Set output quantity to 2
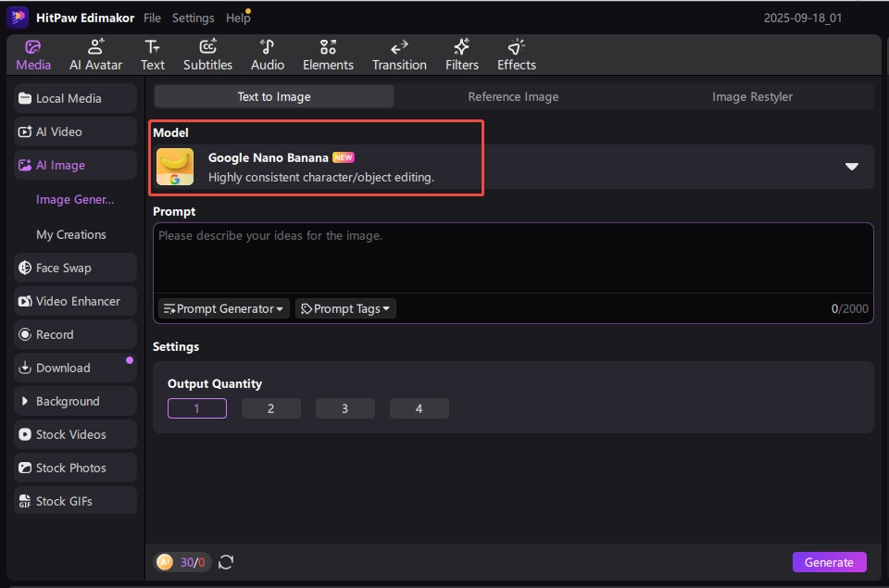 270,408
